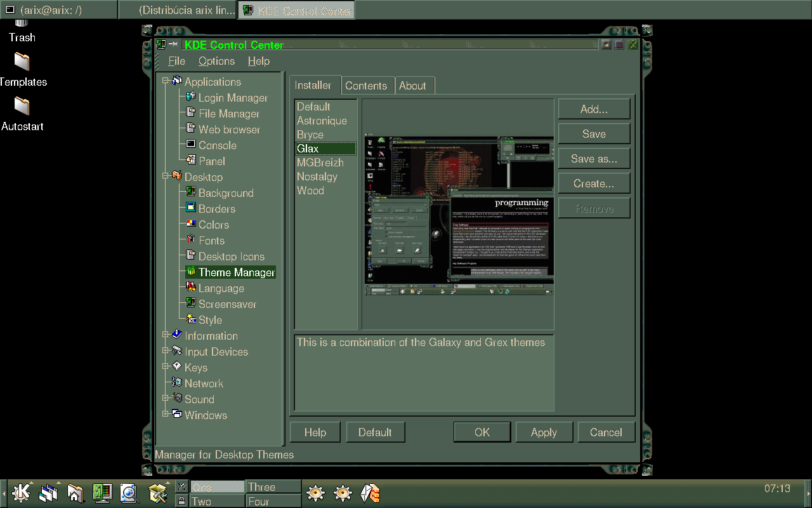Viewport: 812px width, 508px height.
Task: Open the Trash desktop icon
Action: pos(22,30)
